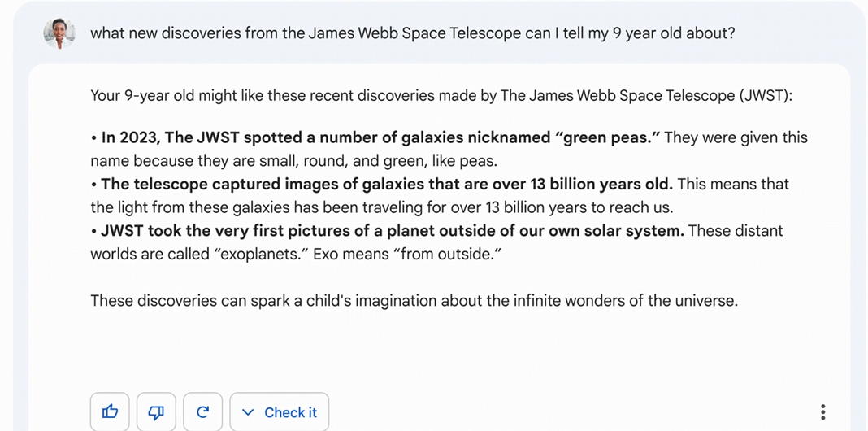868x431 pixels.
Task: Click the user profile avatar
Action: (x=59, y=33)
